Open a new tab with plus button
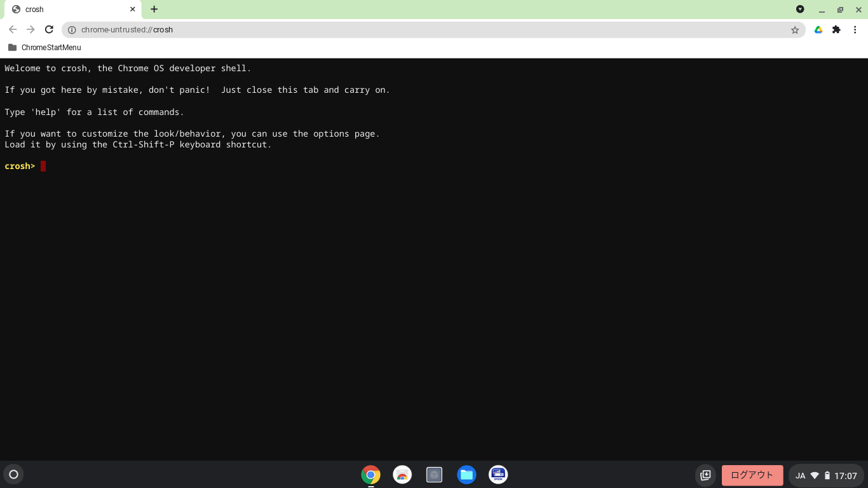Screen dimensions: 868x488 coord(154,10)
